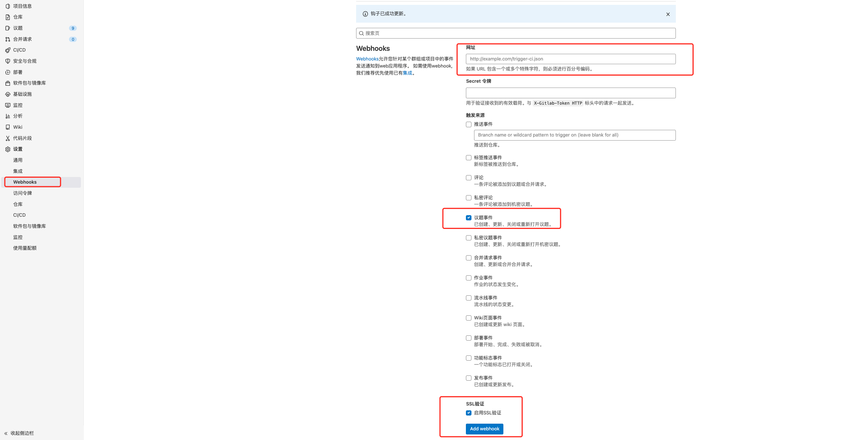Select the 仓库 repository icon in sidebar

[x=8, y=17]
